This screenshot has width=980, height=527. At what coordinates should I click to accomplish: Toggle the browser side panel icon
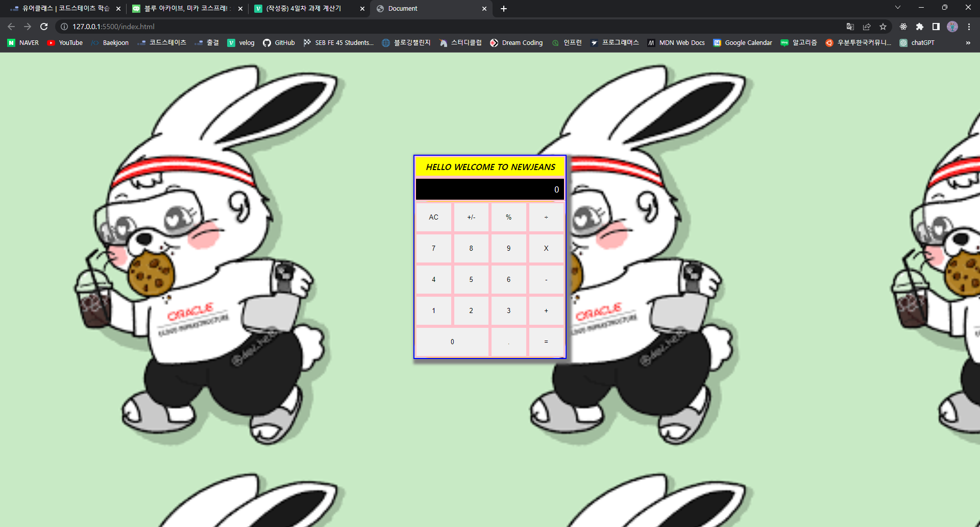[x=936, y=27]
